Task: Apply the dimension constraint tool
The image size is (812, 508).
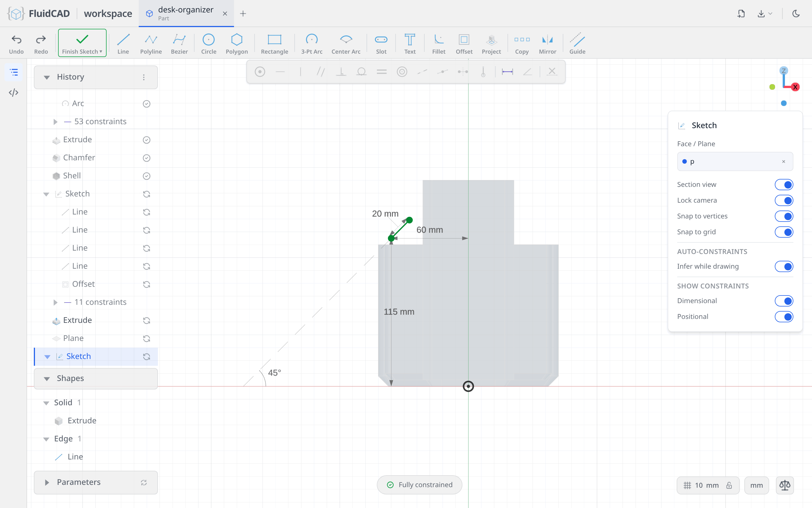Action: pos(507,72)
